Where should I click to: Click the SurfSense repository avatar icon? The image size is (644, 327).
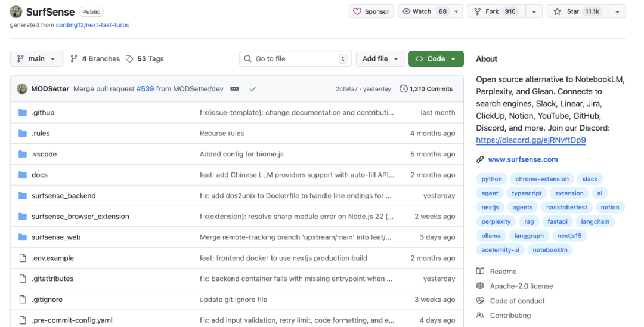tap(16, 11)
